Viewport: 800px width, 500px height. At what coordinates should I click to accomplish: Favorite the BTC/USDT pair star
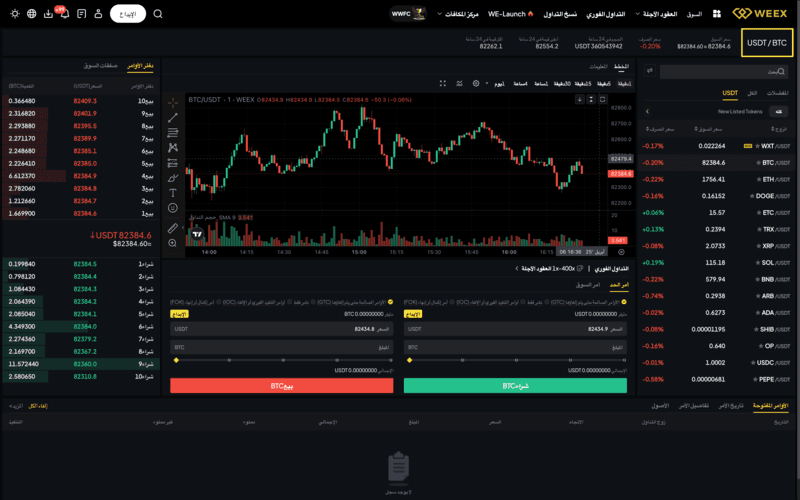[758, 163]
